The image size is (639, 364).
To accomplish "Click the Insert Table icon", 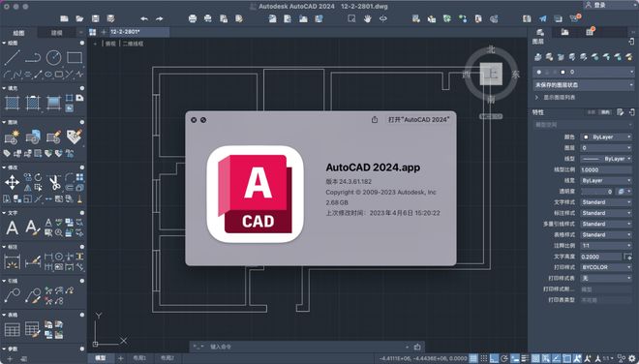I will coord(12,329).
